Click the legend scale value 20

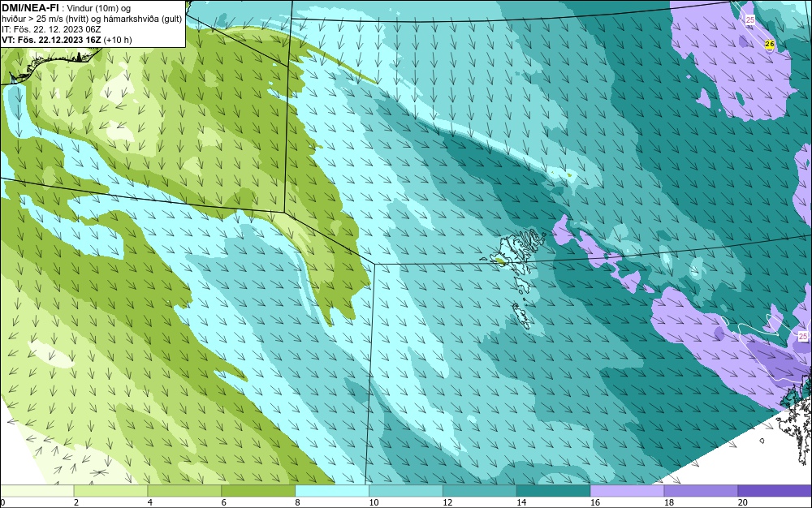(x=743, y=502)
